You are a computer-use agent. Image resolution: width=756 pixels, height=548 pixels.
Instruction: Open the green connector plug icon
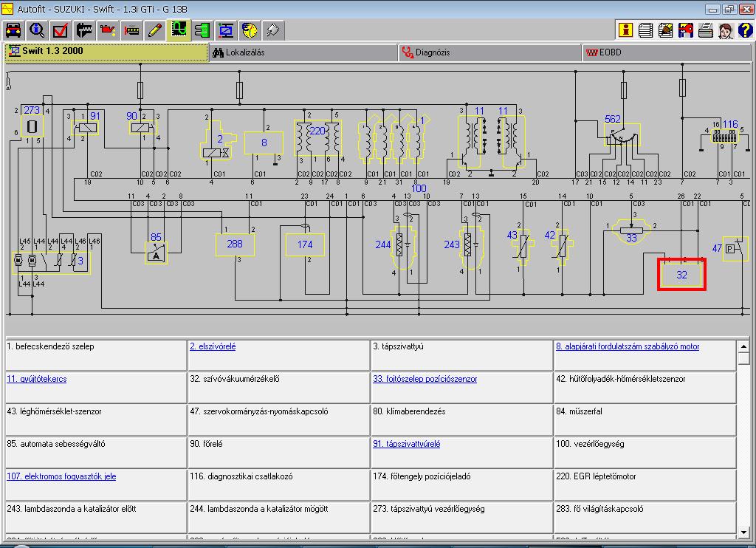click(202, 30)
